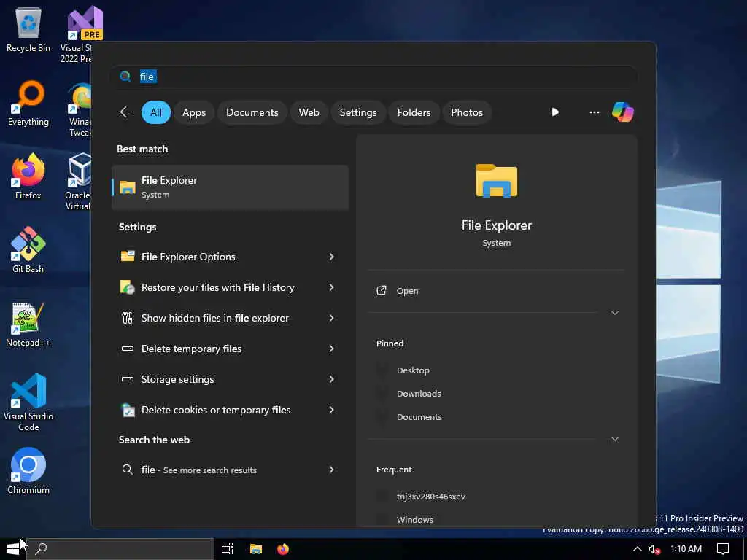Screen dimensions: 747x560
Task: Show hidden tray icons chevron
Action: click(637, 549)
